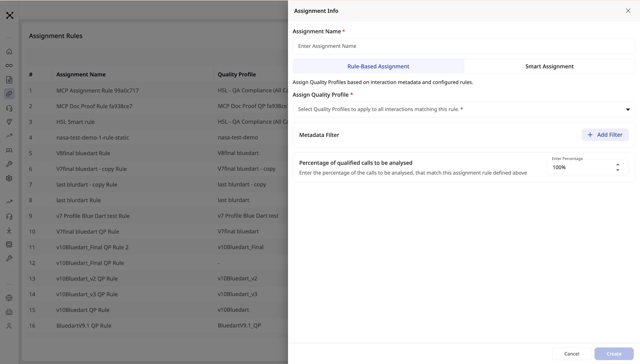Click the infinity loop sidebar icon
640x364 pixels.
9,66
